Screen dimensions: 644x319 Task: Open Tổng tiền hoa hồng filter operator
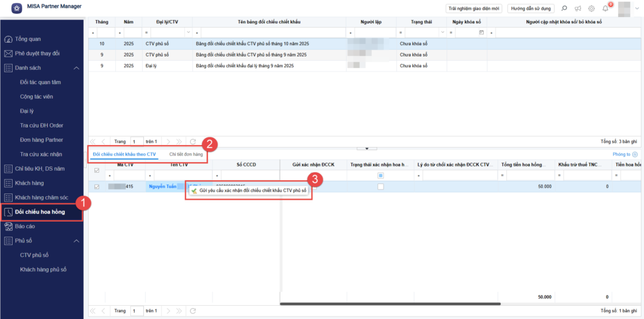pyautogui.click(x=502, y=175)
